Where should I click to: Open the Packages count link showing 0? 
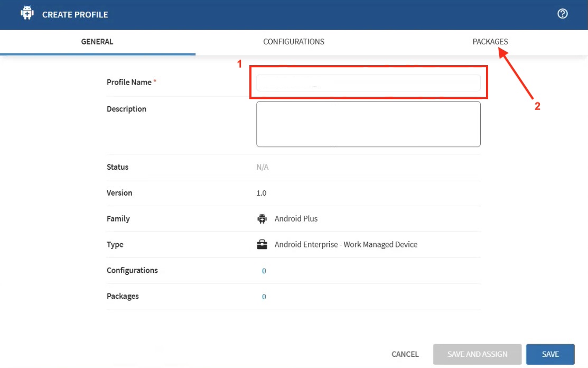tap(264, 297)
